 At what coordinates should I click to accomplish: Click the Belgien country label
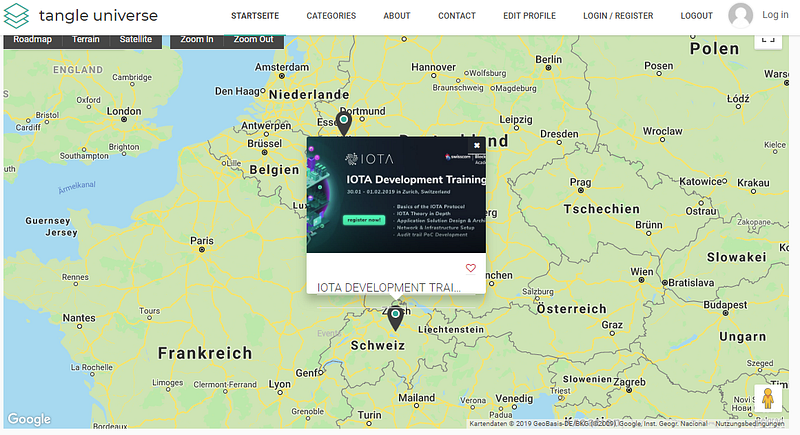point(274,170)
